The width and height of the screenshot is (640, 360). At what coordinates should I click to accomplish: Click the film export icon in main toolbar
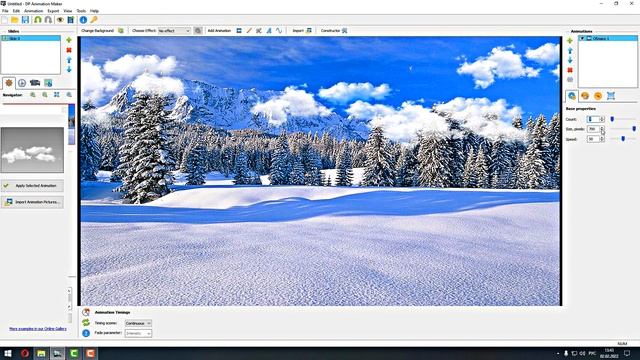click(x=71, y=20)
